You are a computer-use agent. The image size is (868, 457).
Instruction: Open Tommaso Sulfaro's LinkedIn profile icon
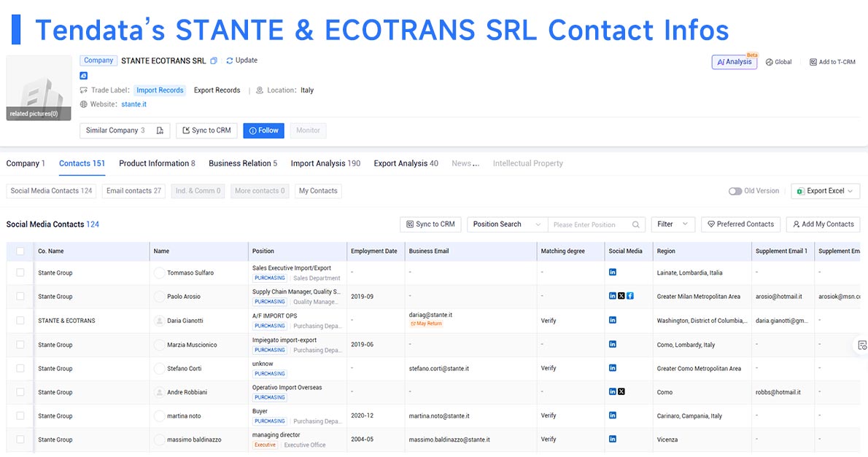coord(612,272)
